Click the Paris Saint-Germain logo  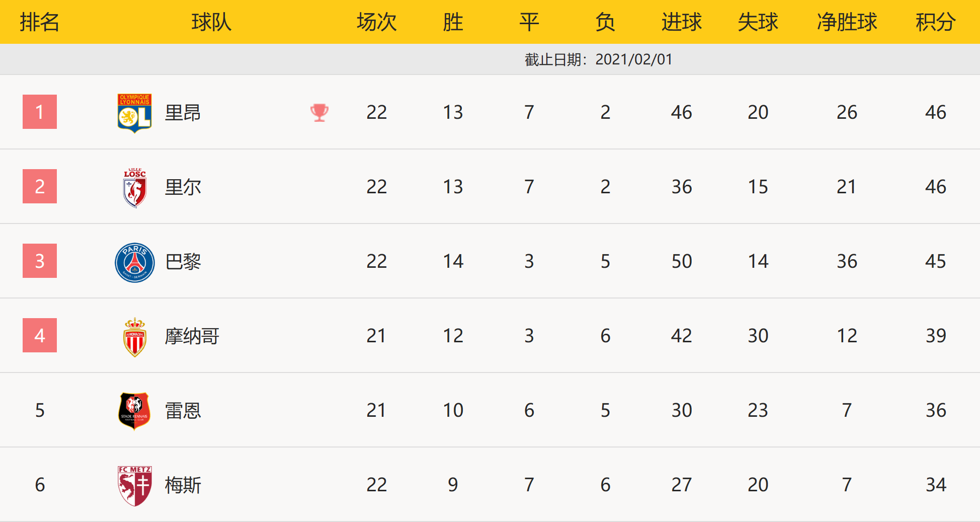[135, 262]
